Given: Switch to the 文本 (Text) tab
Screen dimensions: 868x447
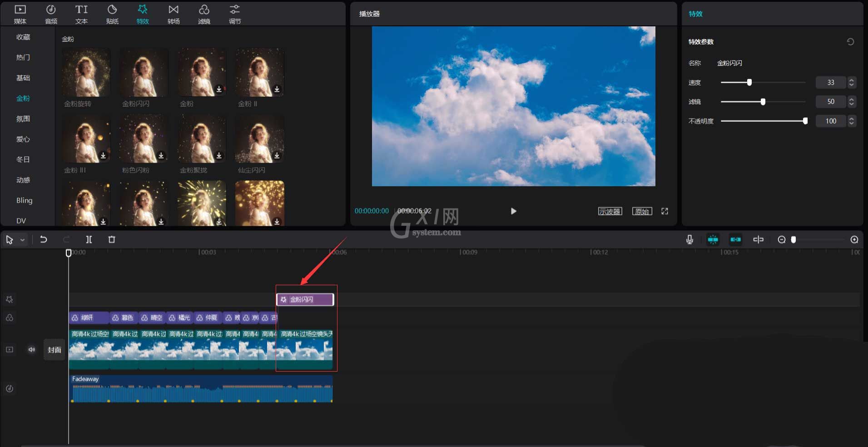Looking at the screenshot, I should click(x=82, y=14).
